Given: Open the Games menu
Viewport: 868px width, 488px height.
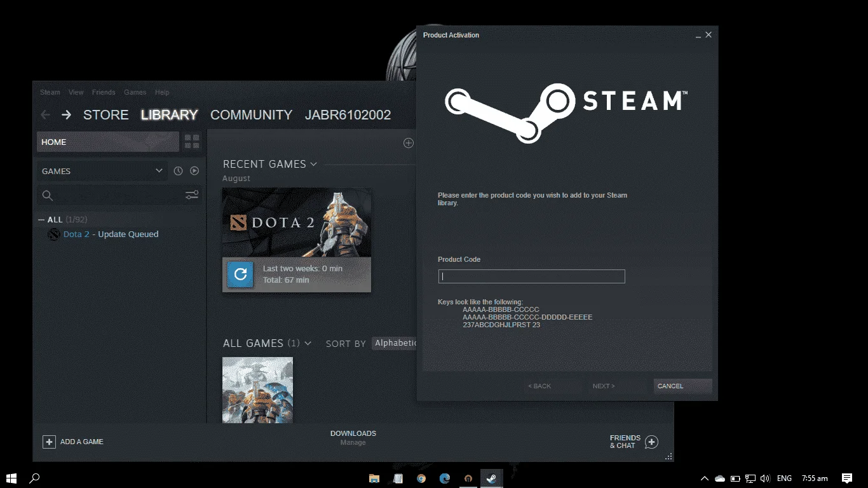Looking at the screenshot, I should [135, 92].
